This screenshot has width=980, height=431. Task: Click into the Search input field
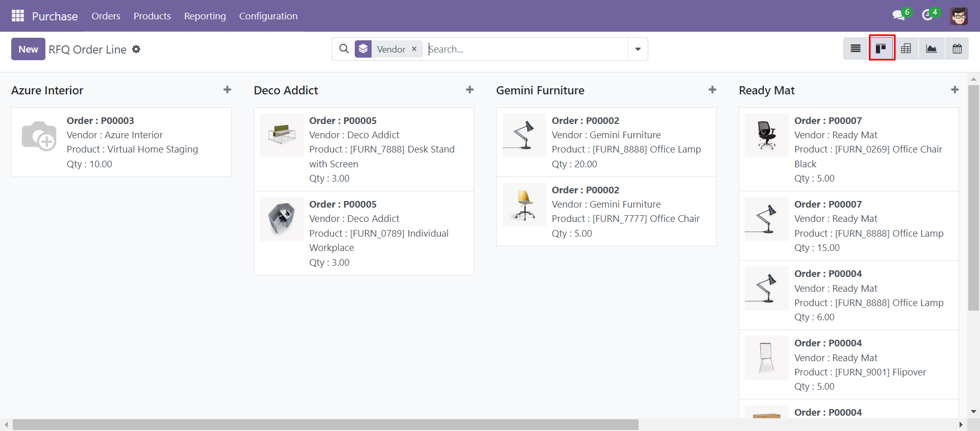click(x=527, y=49)
